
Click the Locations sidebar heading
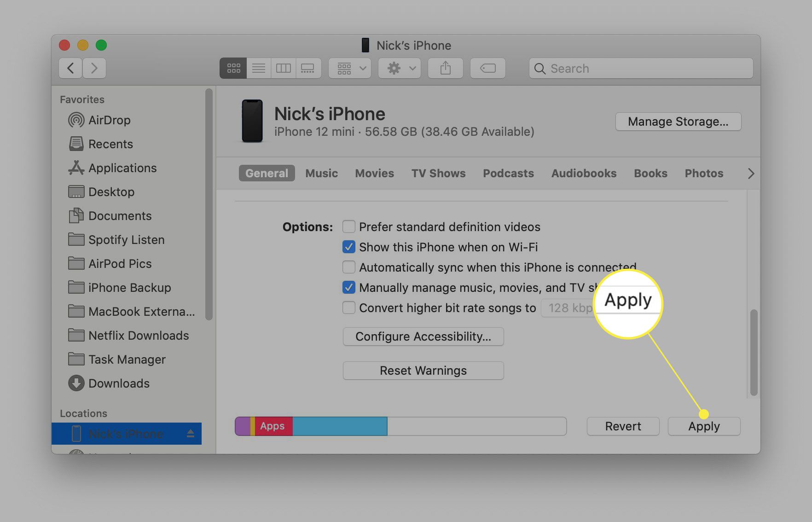point(83,413)
